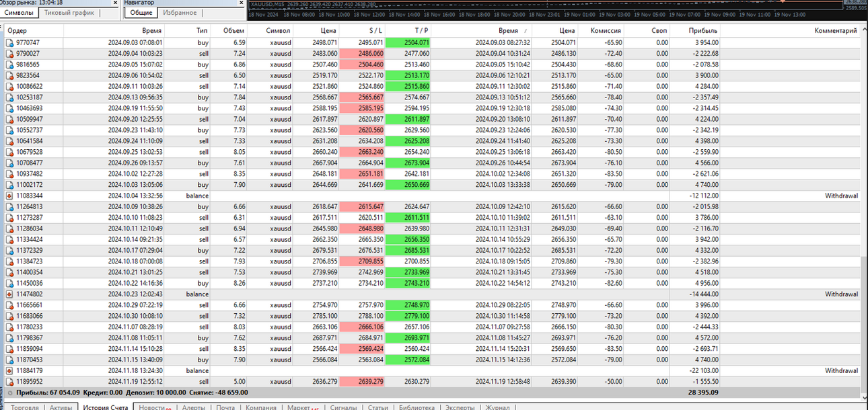Open the Почта tab
Screen dimensions: 868x410
225,407
